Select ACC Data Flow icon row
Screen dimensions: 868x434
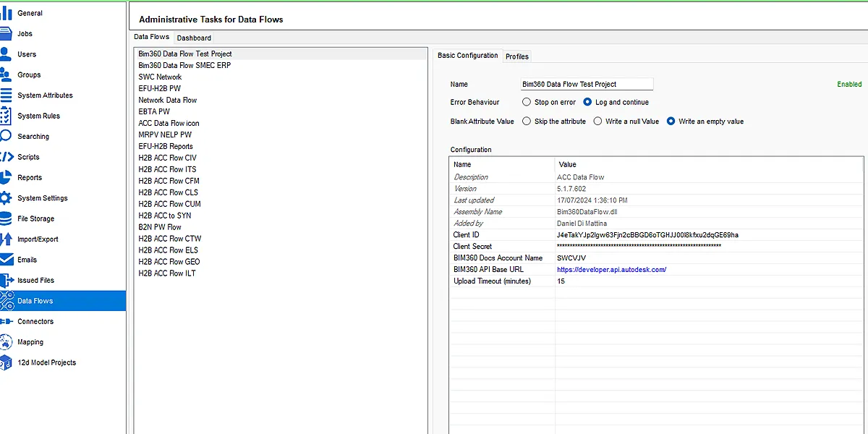click(x=281, y=123)
